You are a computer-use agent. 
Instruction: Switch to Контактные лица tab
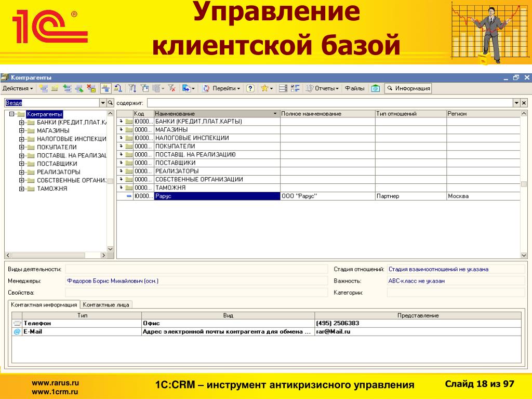click(x=106, y=304)
